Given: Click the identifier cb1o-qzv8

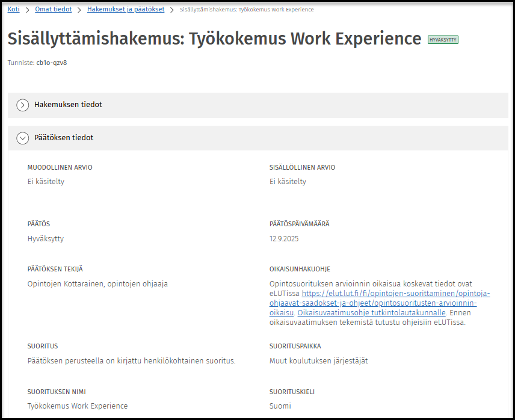Looking at the screenshot, I should [x=52, y=63].
